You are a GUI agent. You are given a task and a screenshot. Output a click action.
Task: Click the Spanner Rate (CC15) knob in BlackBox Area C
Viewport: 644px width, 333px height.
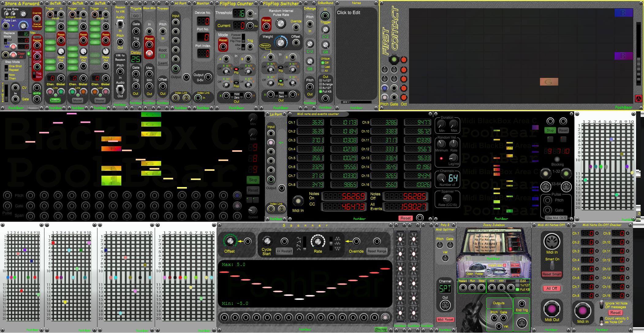[447, 198]
